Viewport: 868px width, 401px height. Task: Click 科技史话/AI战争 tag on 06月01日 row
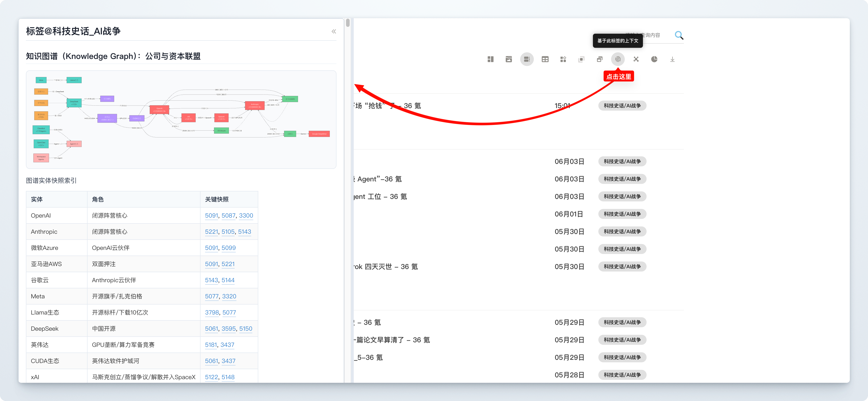tap(622, 214)
